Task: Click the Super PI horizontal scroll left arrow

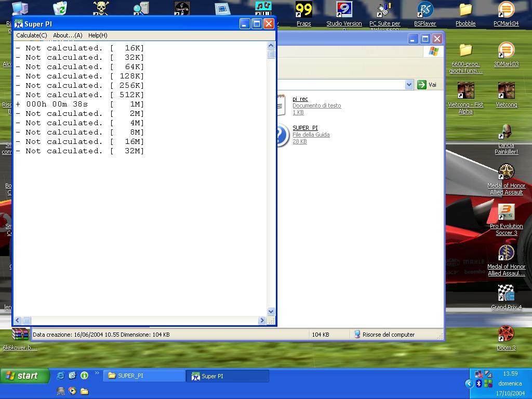Action: [18, 320]
